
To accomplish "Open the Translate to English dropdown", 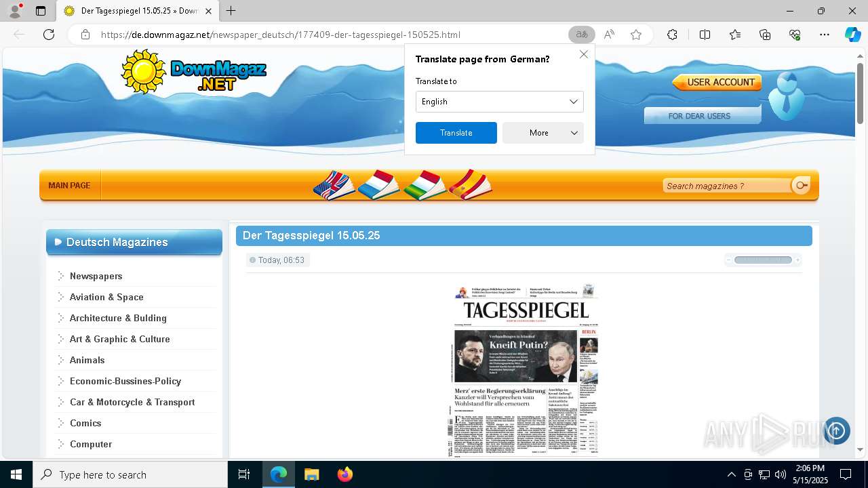I will point(499,102).
